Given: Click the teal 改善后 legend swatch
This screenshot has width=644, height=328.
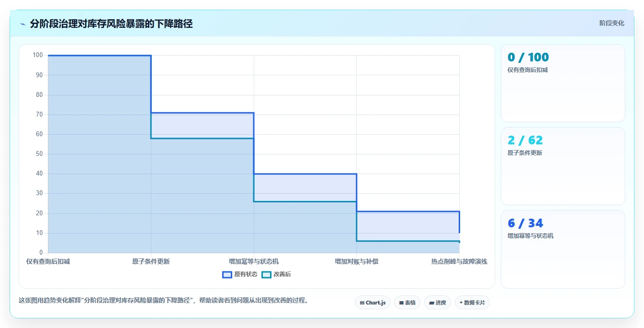Looking at the screenshot, I should [267, 274].
